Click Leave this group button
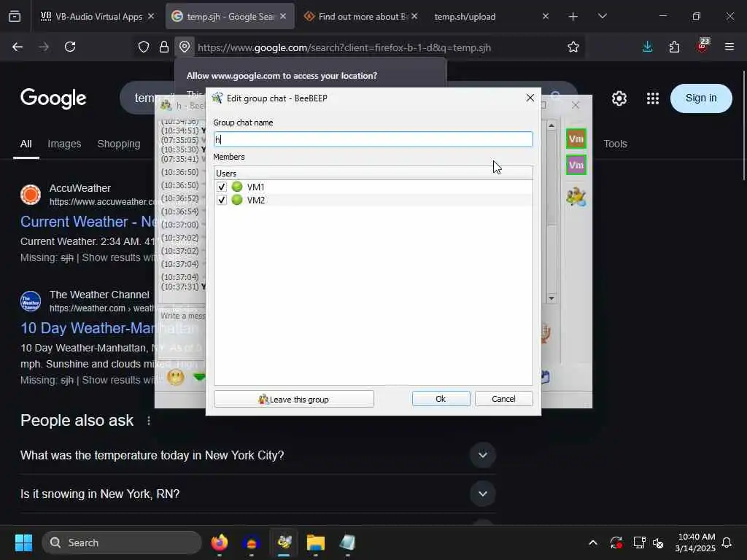Image resolution: width=747 pixels, height=560 pixels. click(x=294, y=399)
